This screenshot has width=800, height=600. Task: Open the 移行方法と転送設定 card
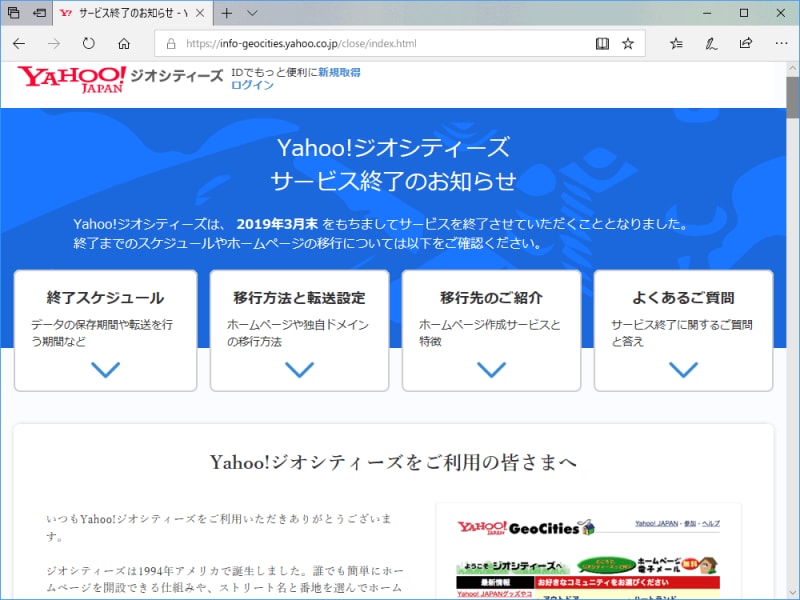coord(299,331)
